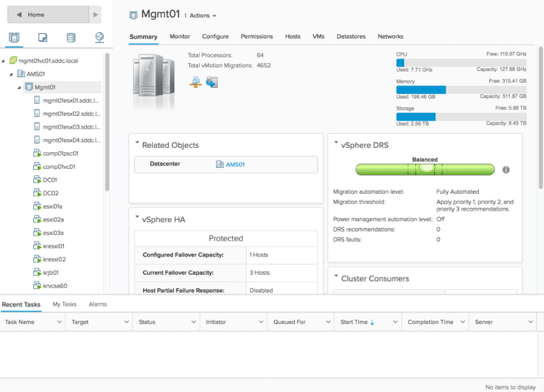Switch to the Configure tab
Image resolution: width=544 pixels, height=392 pixels.
tap(216, 36)
